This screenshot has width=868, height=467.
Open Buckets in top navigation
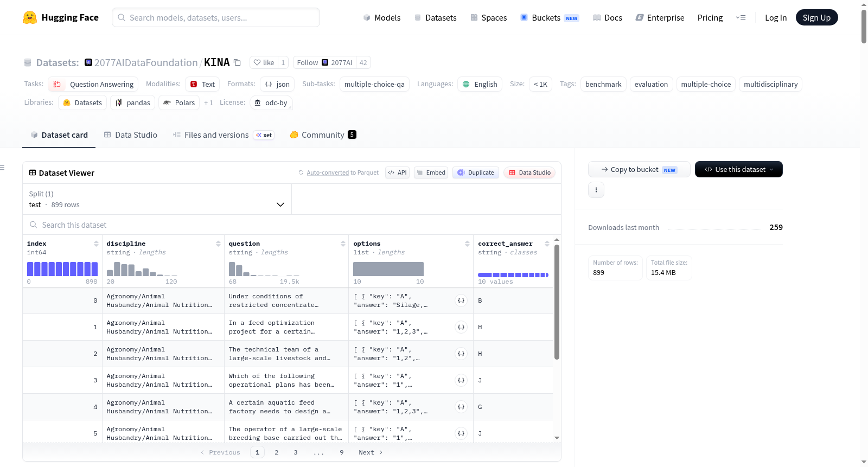[550, 17]
